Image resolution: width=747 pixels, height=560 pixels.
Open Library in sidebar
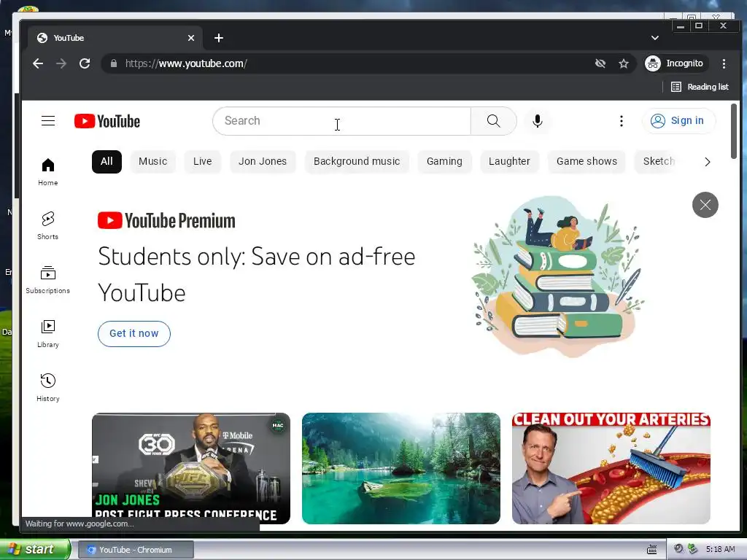click(x=47, y=334)
